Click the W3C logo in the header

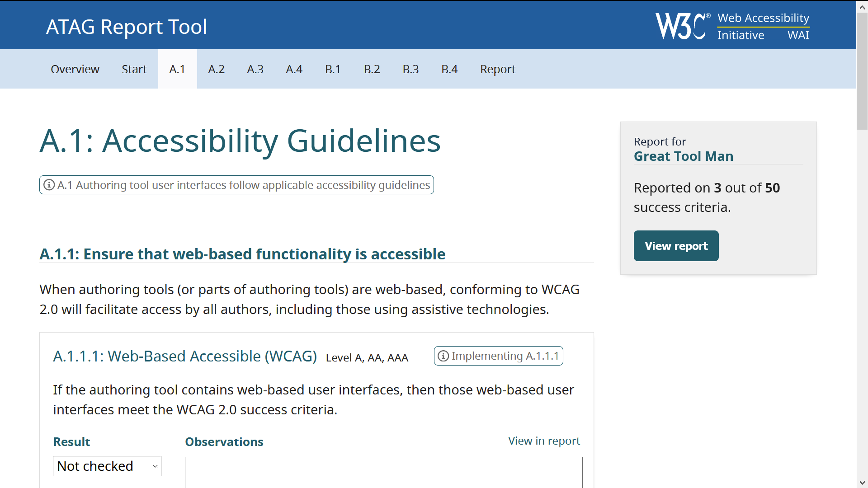[x=681, y=26]
